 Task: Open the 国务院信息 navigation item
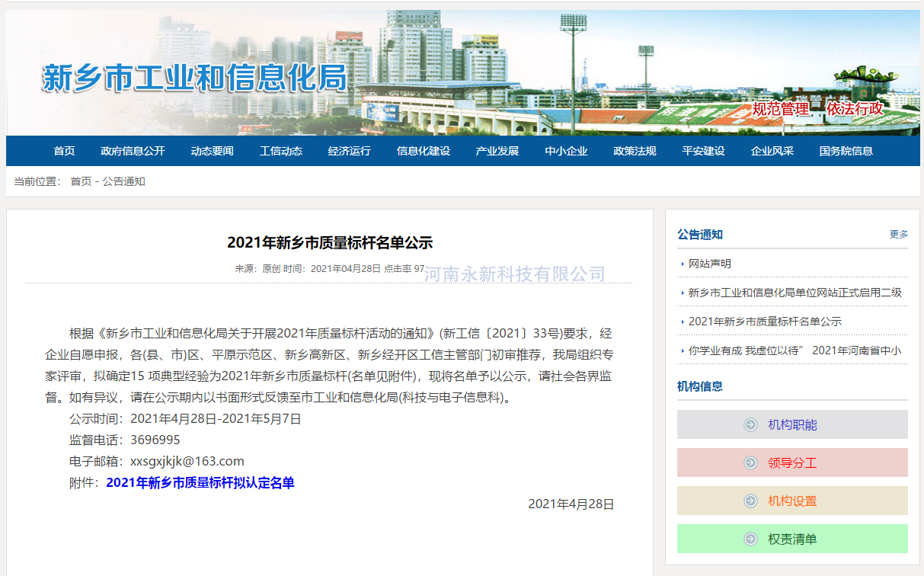point(846,151)
